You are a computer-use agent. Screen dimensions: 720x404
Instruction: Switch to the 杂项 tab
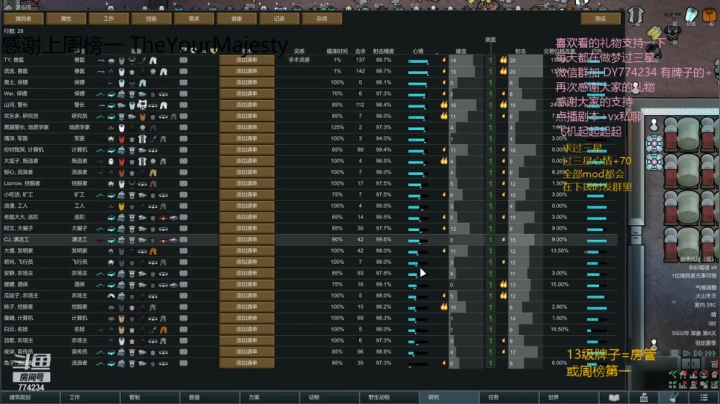(x=322, y=19)
